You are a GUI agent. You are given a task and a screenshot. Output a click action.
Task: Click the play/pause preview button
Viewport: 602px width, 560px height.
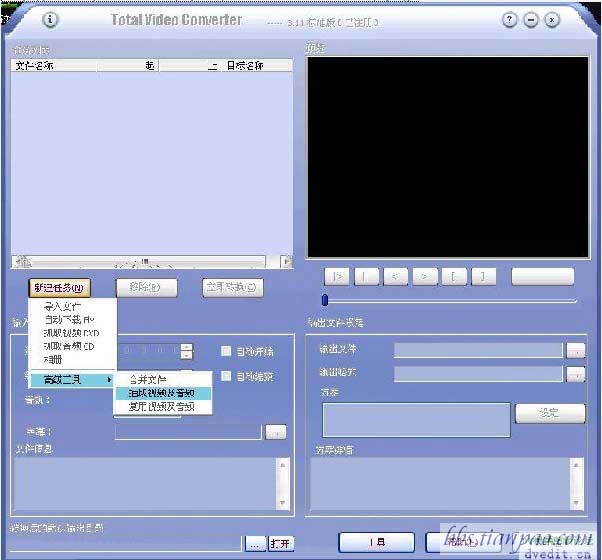click(337, 276)
